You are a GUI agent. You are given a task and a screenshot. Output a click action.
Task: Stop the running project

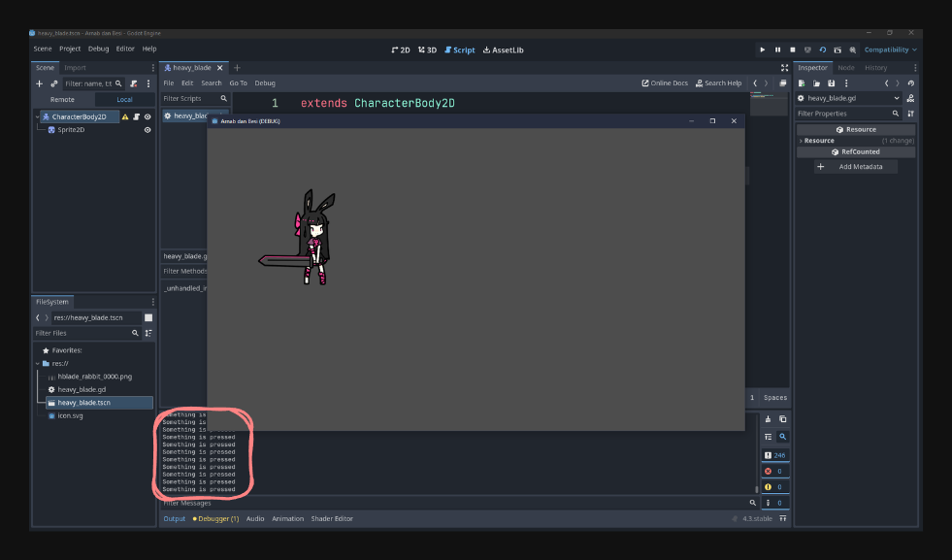[x=792, y=49]
